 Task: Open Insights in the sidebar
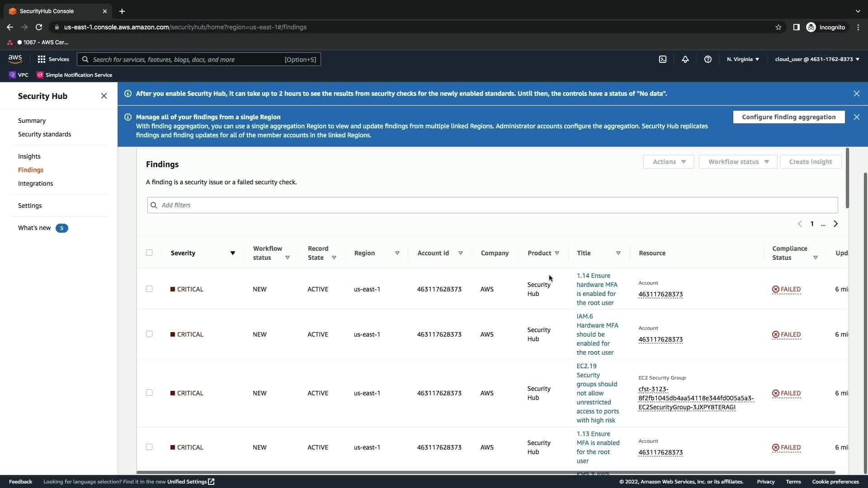(x=29, y=156)
